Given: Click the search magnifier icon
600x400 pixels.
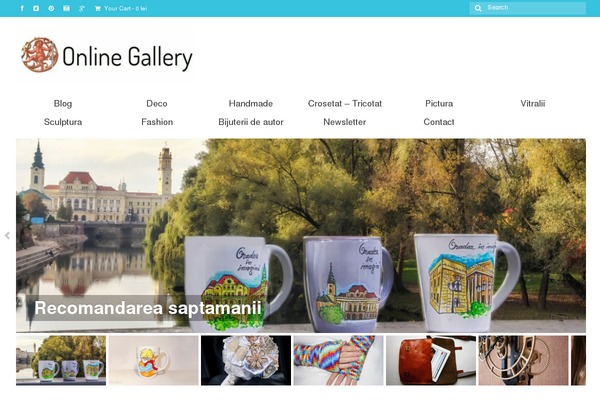Looking at the screenshot, I should (478, 8).
